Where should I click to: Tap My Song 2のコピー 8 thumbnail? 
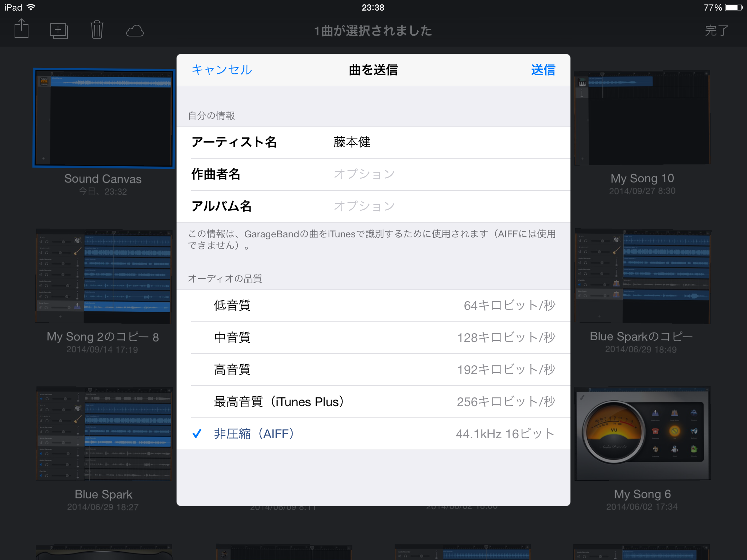click(104, 276)
